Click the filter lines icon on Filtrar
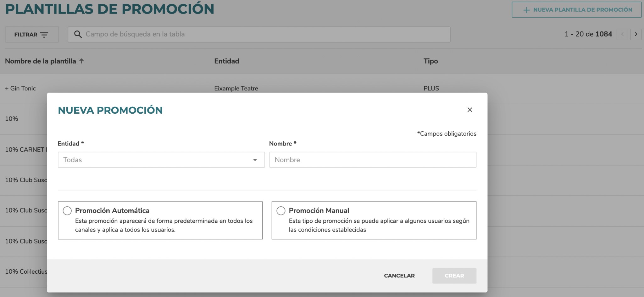 point(44,35)
